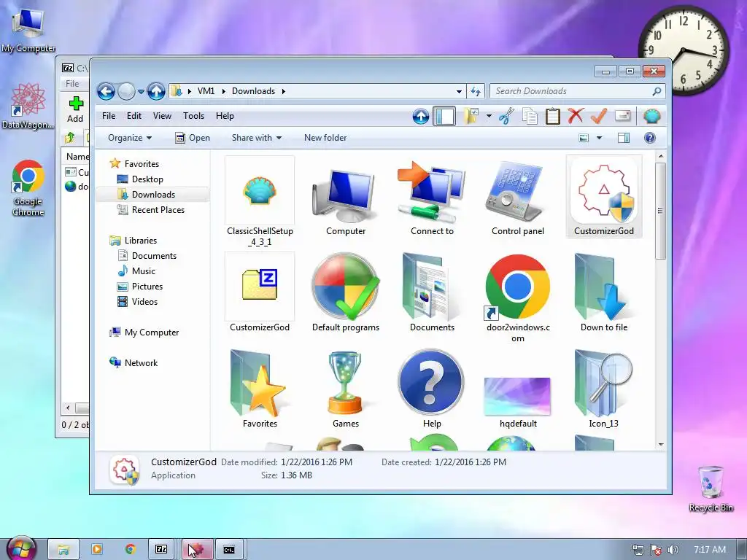Viewport: 747px width, 560px height.
Task: Select the door2windows.com Chrome shortcut
Action: 518,298
